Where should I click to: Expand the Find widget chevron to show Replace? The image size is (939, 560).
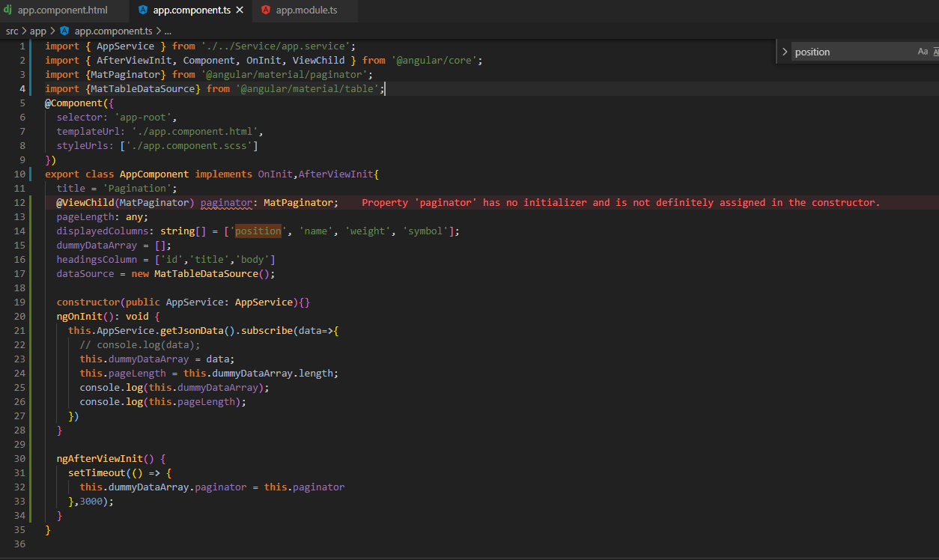pos(785,52)
